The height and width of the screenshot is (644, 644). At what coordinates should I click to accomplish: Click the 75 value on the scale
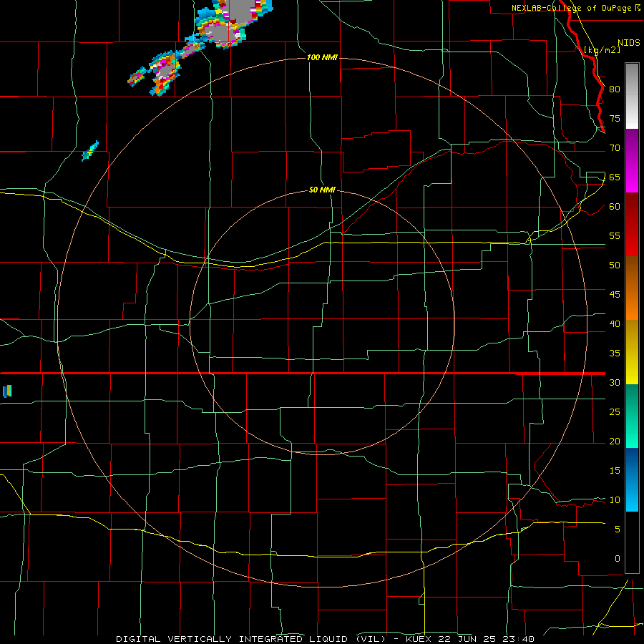(x=615, y=118)
